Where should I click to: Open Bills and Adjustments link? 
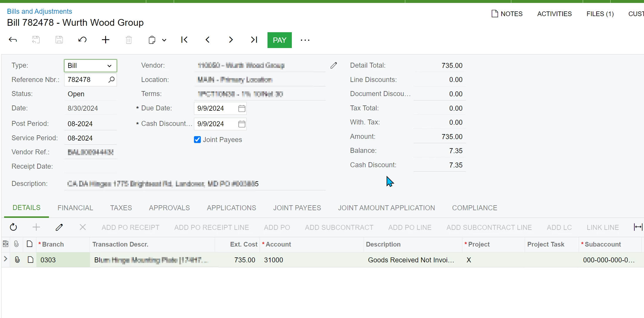(39, 11)
